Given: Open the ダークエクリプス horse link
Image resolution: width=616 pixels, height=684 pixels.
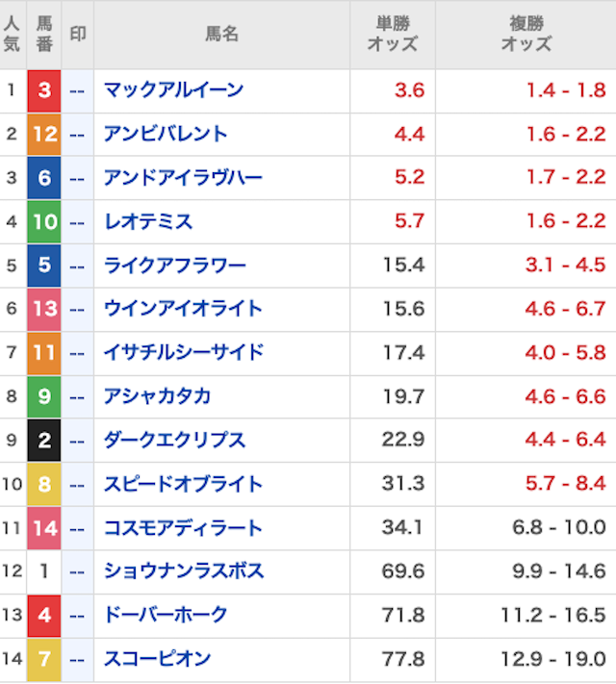Looking at the screenshot, I should [174, 440].
